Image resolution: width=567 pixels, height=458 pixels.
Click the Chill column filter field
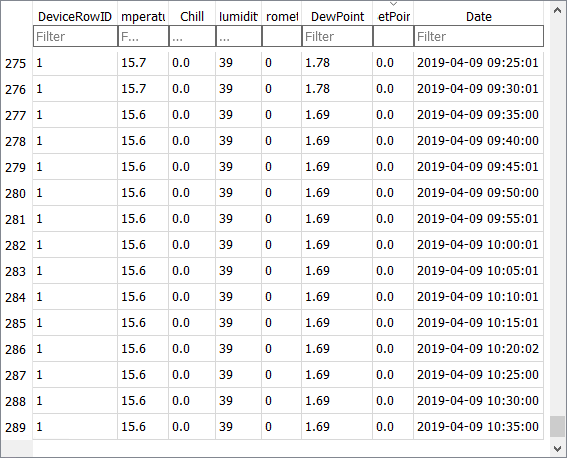192,36
